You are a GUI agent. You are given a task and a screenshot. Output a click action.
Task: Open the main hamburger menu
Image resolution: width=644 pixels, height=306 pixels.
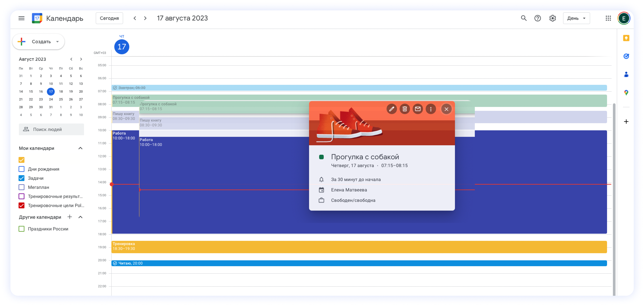pyautogui.click(x=21, y=18)
